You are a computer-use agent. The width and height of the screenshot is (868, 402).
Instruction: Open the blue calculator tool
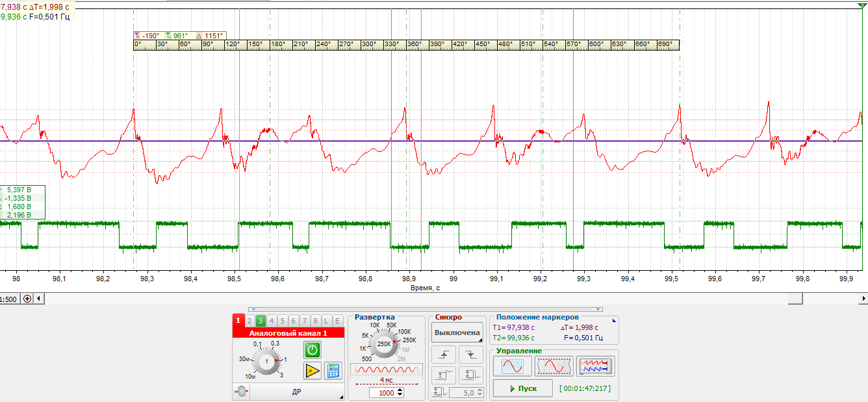(x=333, y=371)
